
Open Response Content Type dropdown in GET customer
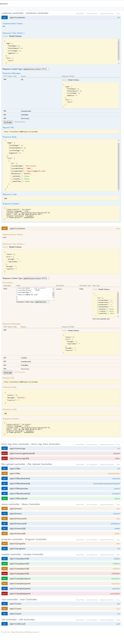pos(36,69)
